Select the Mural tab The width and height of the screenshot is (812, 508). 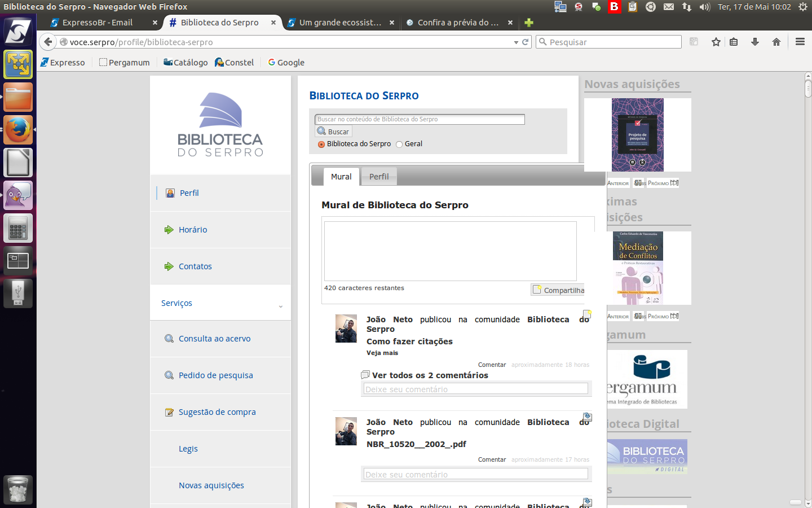[x=341, y=177]
